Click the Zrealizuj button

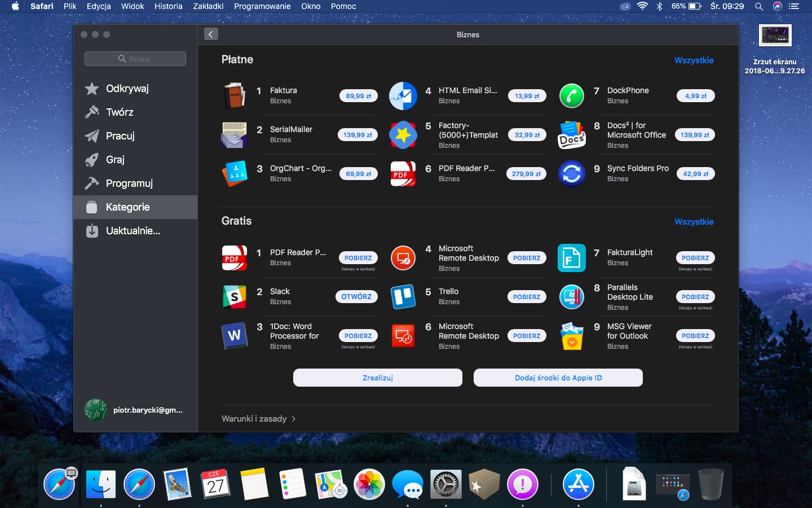point(378,378)
